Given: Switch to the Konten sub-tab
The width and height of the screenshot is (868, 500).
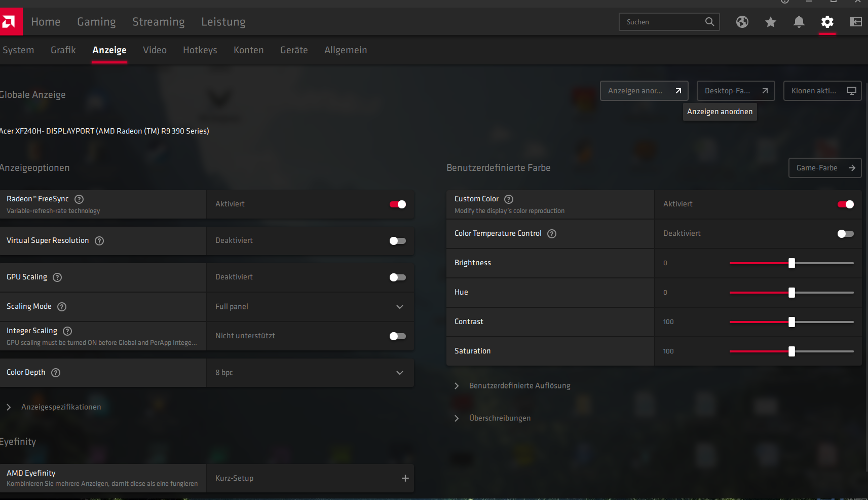Looking at the screenshot, I should (x=248, y=50).
